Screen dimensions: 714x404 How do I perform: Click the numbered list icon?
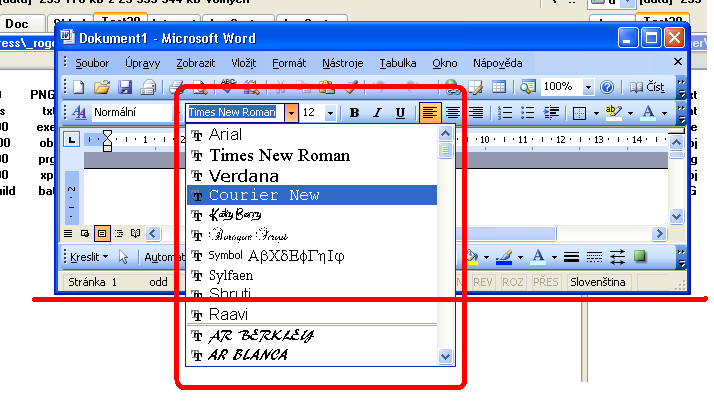click(505, 113)
